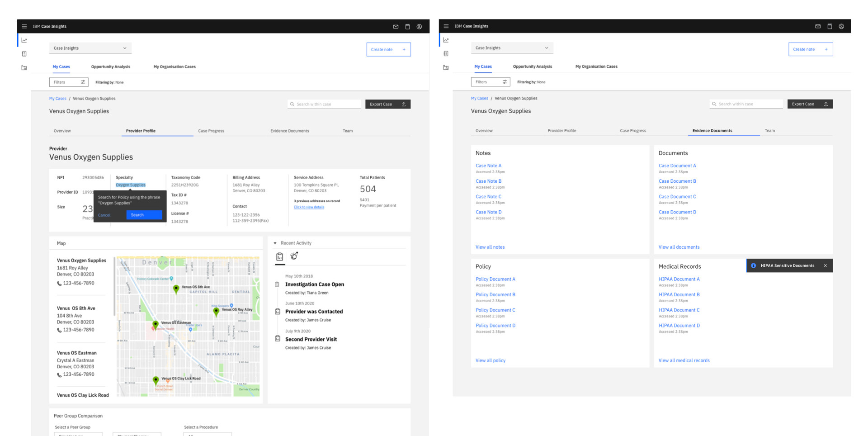Select analytics chart icon in right window sidebar
This screenshot has width=868, height=436.
(x=446, y=40)
